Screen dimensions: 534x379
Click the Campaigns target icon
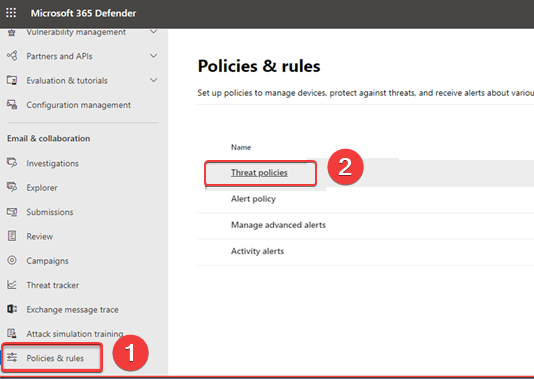[12, 260]
